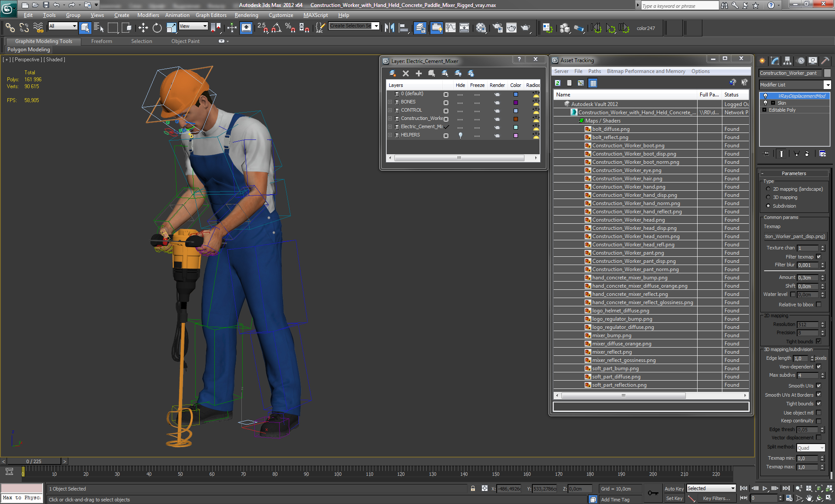Open Select by Name tool
The image size is (835, 504).
point(99,28)
